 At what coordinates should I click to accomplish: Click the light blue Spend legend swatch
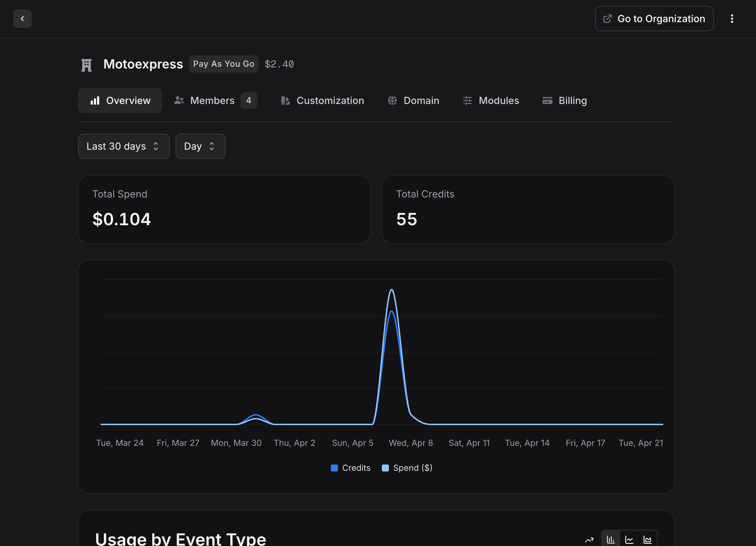[385, 468]
